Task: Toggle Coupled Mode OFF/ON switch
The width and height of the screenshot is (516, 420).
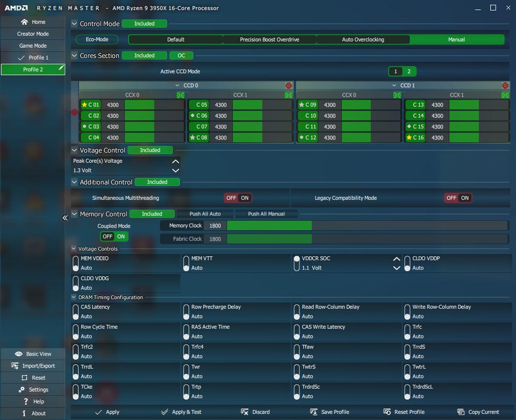Action: (x=114, y=236)
